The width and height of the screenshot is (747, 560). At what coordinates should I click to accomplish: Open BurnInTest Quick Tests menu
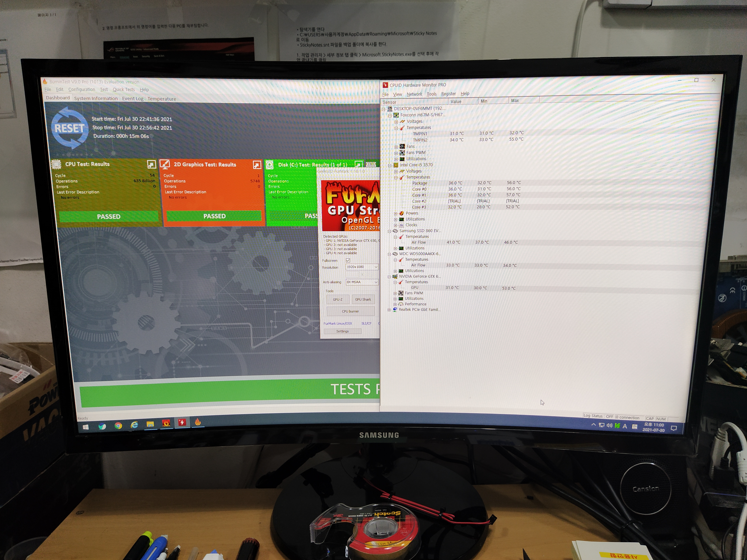pos(124,89)
